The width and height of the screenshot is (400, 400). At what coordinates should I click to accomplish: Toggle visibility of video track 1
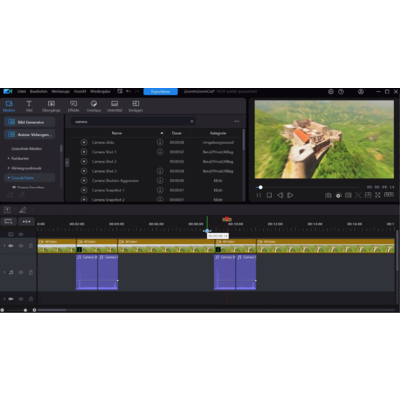(x=21, y=246)
